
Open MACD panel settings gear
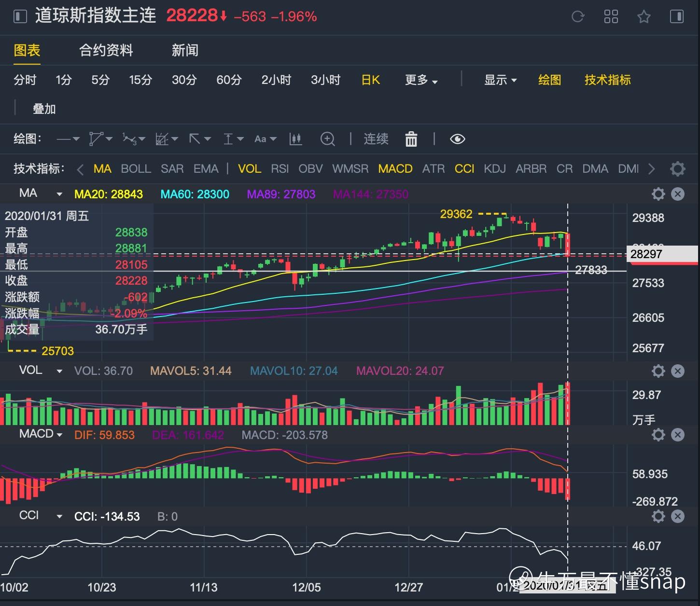[658, 435]
